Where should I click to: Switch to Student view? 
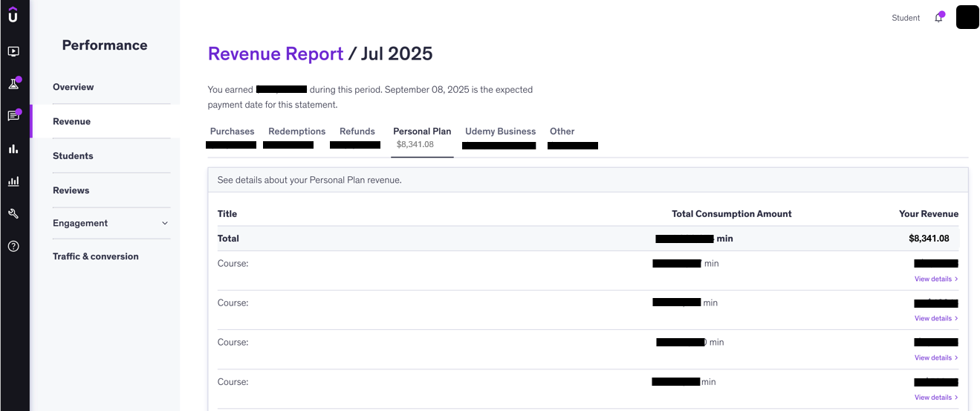click(x=906, y=18)
